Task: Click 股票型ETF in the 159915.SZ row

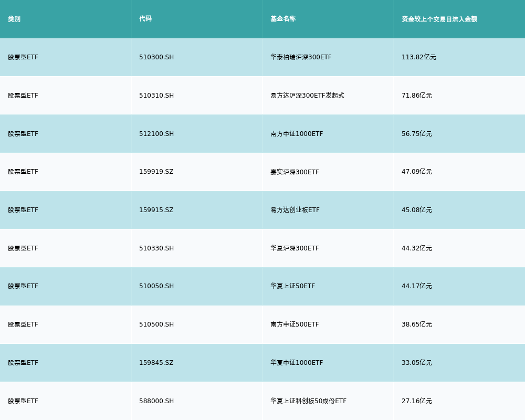Action: tap(23, 210)
